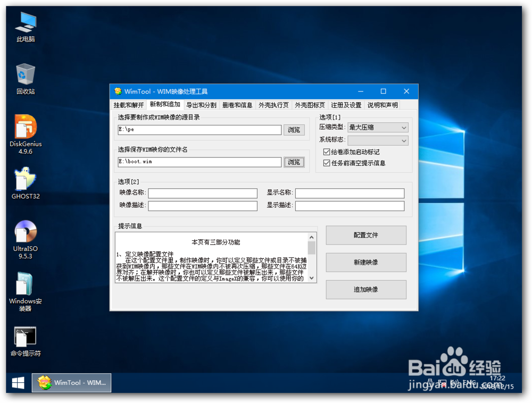Screen dimensions: 532x403
Task: Click the source directory field containing E:\pe
Action: (x=199, y=130)
